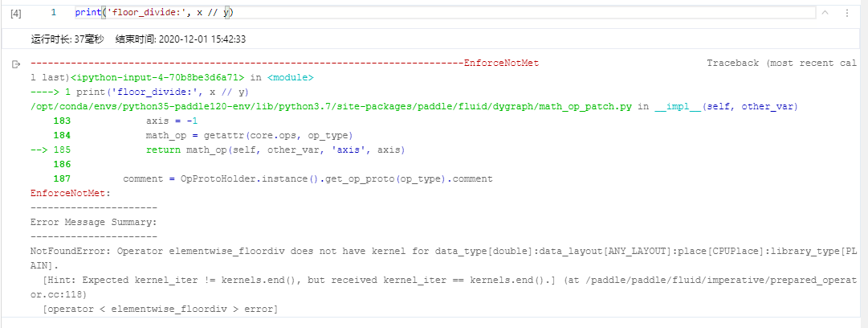This screenshot has width=868, height=328.
Task: Click the 'Traceback (most recent cal' text
Action: pyautogui.click(x=781, y=64)
